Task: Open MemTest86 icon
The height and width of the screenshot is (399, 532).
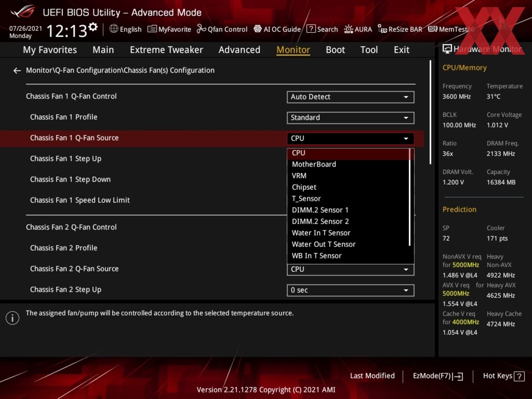Action: tap(433, 29)
